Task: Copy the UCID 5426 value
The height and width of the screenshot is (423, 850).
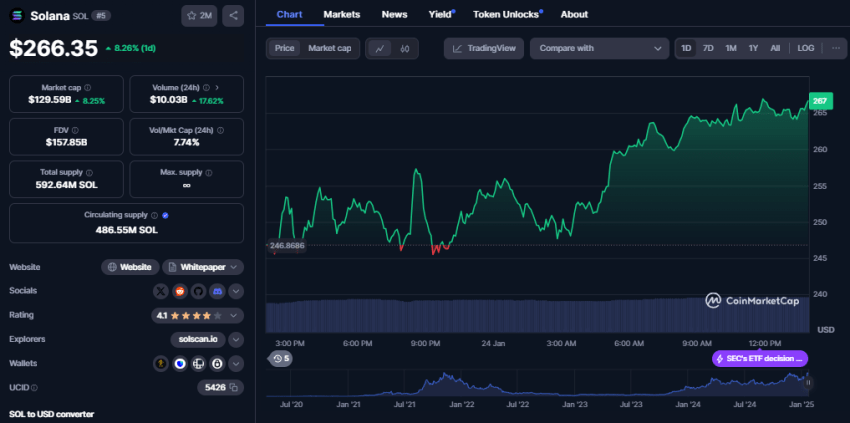Action: pyautogui.click(x=234, y=387)
